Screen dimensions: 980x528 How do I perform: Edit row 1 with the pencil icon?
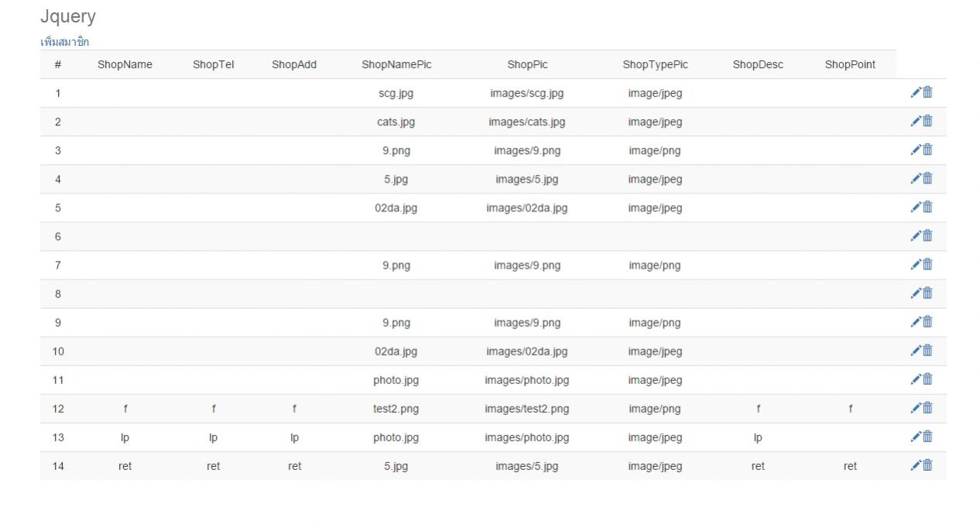(916, 93)
